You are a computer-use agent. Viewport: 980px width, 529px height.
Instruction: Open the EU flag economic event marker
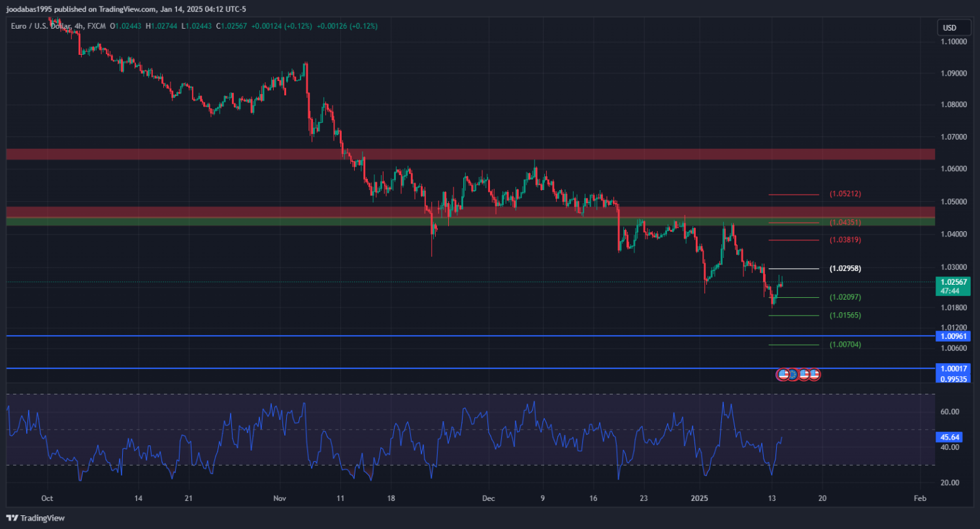point(793,375)
